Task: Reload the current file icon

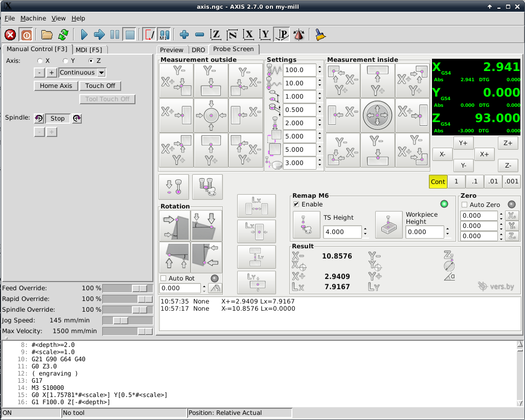Action: [63, 35]
